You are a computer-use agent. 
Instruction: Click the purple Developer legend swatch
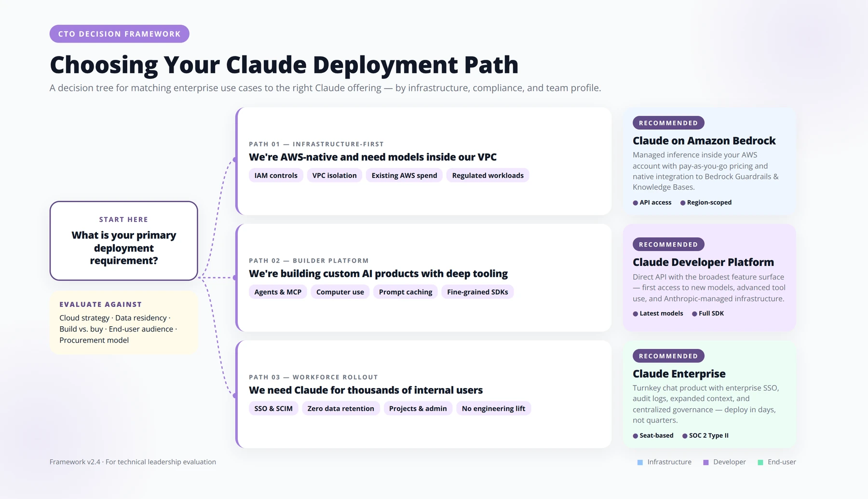pos(705,462)
